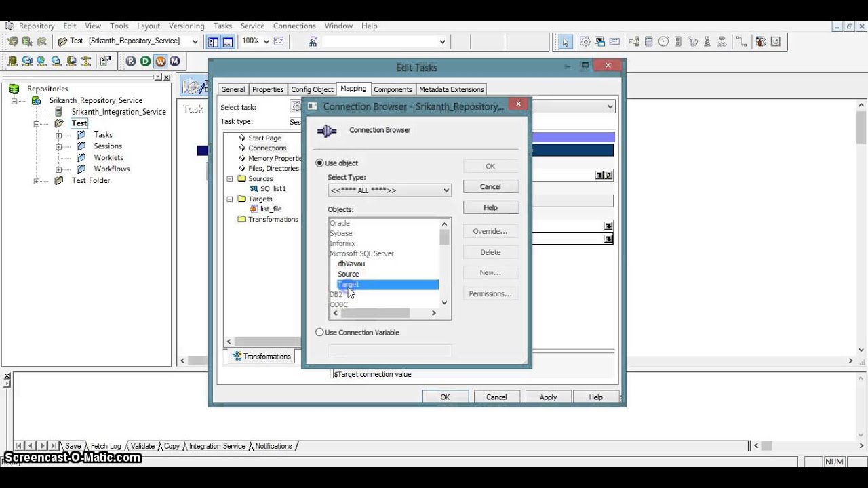Open the Test folder selector dropdown
Image resolution: width=868 pixels, height=488 pixels.
click(195, 42)
